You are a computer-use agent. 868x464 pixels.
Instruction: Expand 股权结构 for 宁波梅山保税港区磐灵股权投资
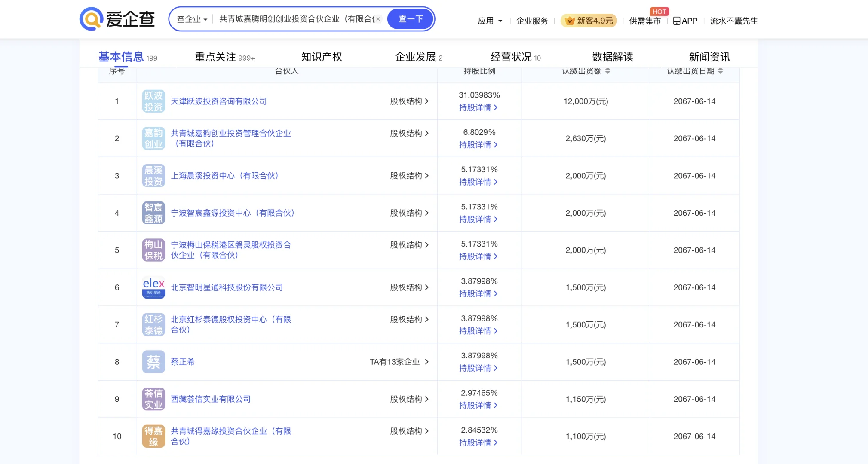coord(409,245)
